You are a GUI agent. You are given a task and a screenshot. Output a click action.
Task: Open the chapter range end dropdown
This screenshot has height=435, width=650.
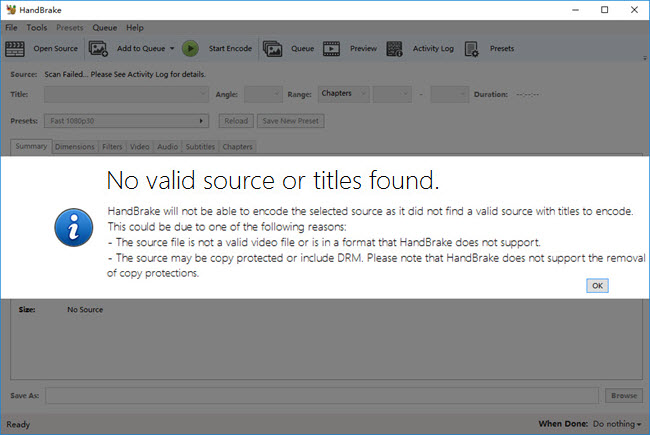pos(450,94)
